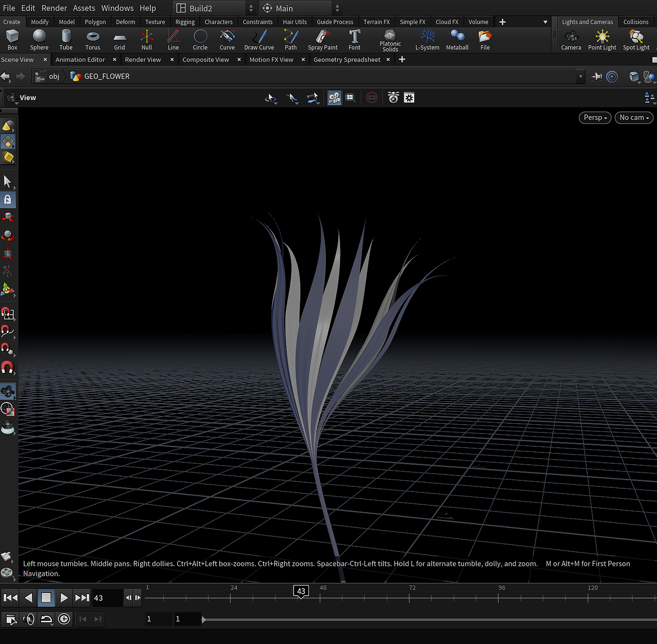
Task: Click the File shelf tool
Action: [x=485, y=40]
